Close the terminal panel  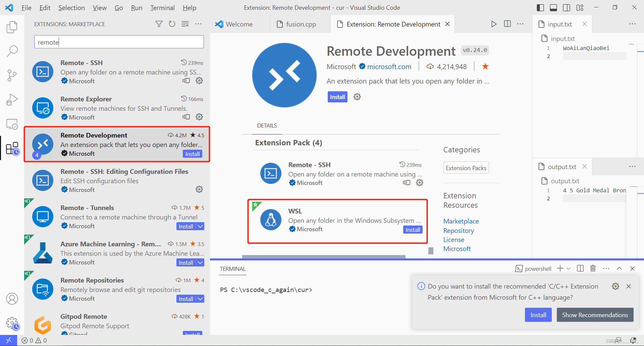coord(633,268)
